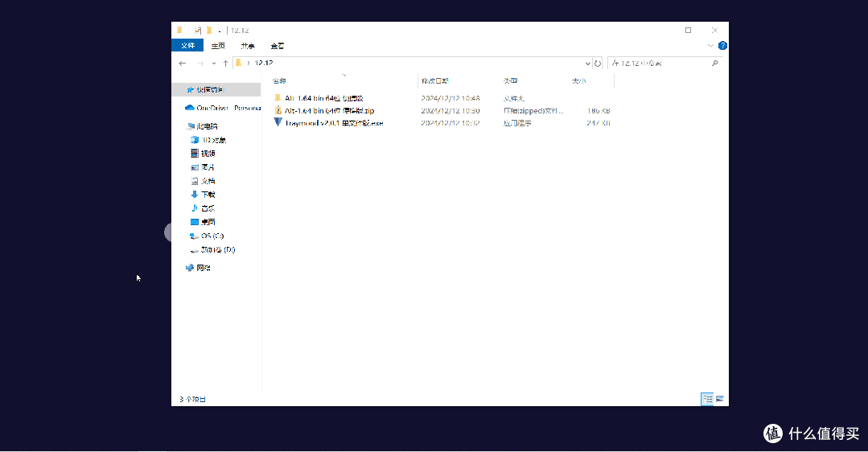Click the 2024/12/12 10:48 date cell
868x452 pixels.
click(450, 98)
